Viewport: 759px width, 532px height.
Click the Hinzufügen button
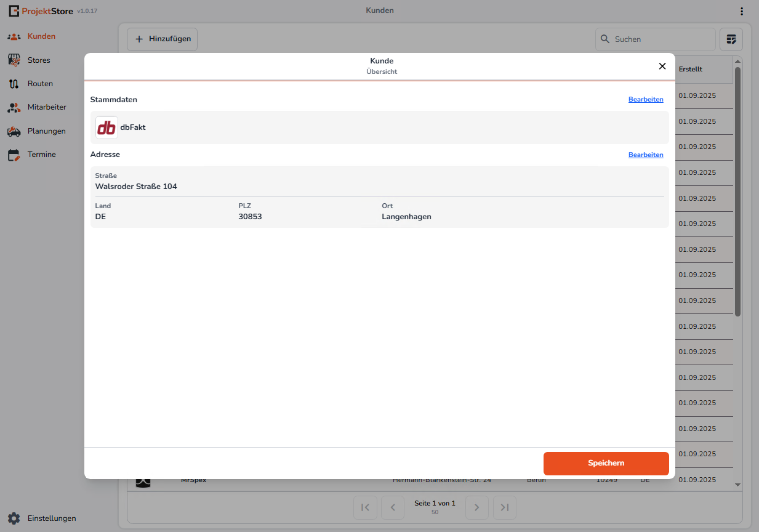162,39
